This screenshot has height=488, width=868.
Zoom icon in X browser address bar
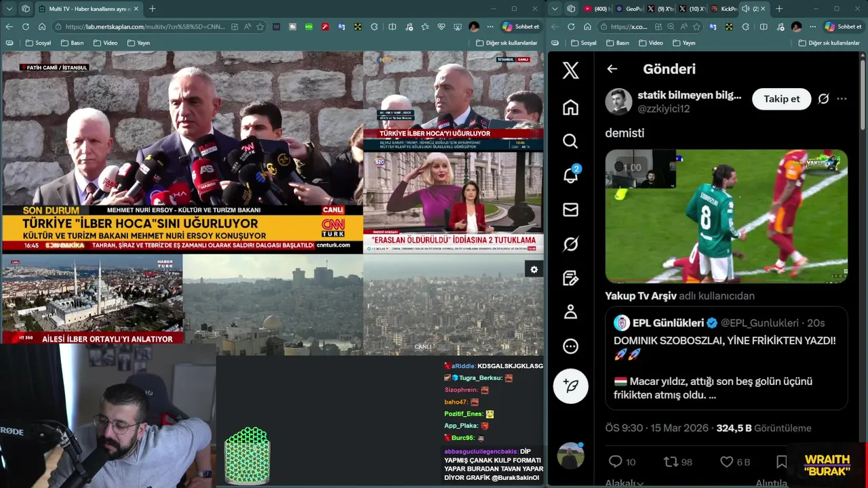pyautogui.click(x=670, y=26)
